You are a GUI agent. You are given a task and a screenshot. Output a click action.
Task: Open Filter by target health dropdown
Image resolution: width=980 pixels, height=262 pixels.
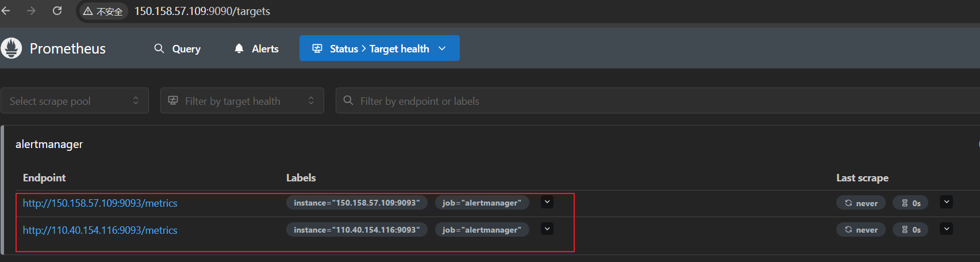click(242, 101)
